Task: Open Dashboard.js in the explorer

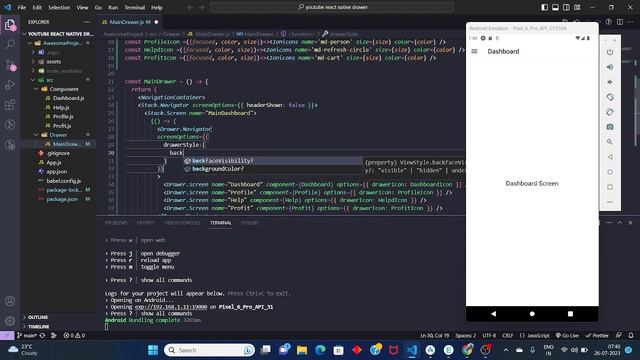Action: tap(69, 98)
